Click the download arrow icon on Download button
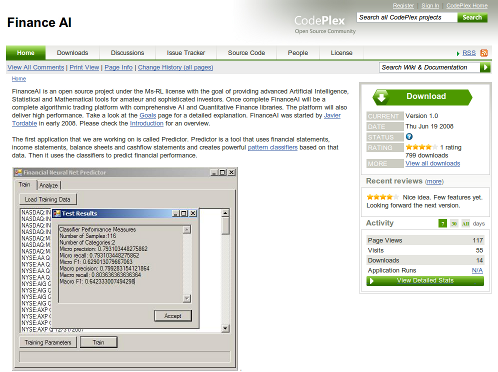The image size is (498, 372). (x=381, y=97)
